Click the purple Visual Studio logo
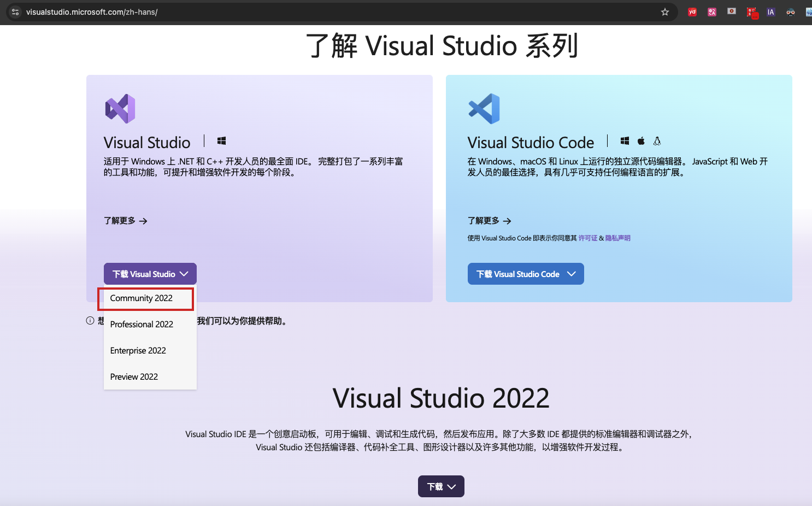This screenshot has height=506, width=812. [120, 109]
